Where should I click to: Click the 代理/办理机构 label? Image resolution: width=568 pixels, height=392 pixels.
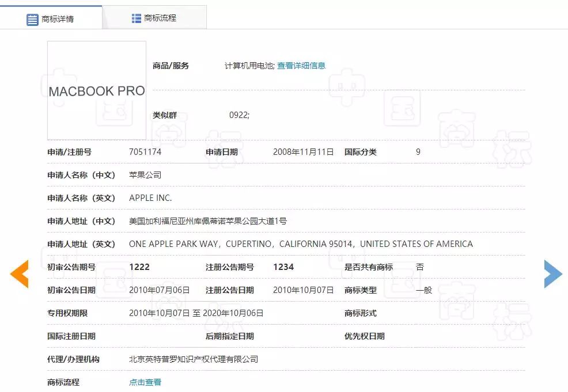73,359
